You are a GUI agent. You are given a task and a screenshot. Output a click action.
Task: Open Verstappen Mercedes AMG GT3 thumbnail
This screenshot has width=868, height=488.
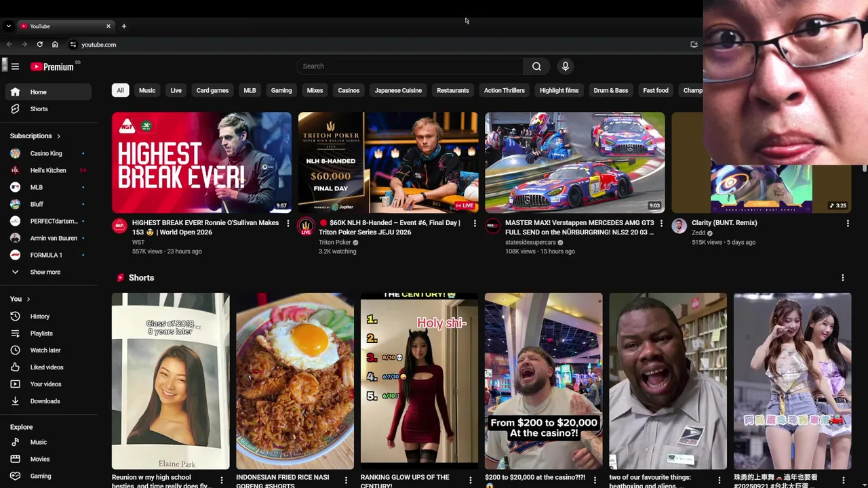pos(574,163)
